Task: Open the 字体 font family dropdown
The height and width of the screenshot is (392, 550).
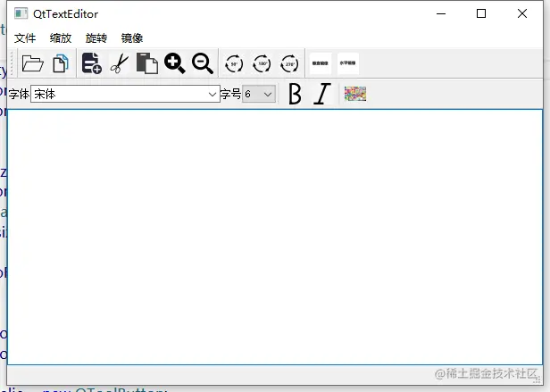Action: (125, 94)
